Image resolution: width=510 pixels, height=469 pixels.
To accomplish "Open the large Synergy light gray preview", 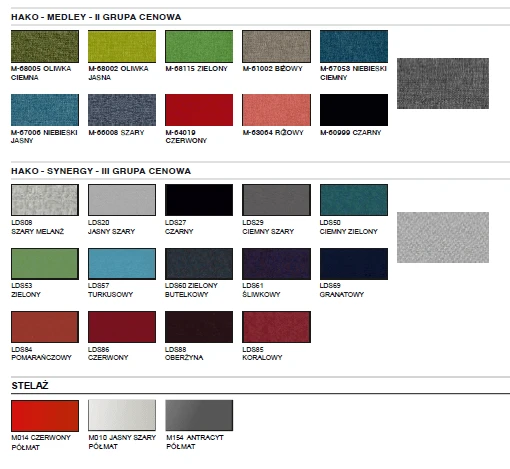I will [443, 237].
